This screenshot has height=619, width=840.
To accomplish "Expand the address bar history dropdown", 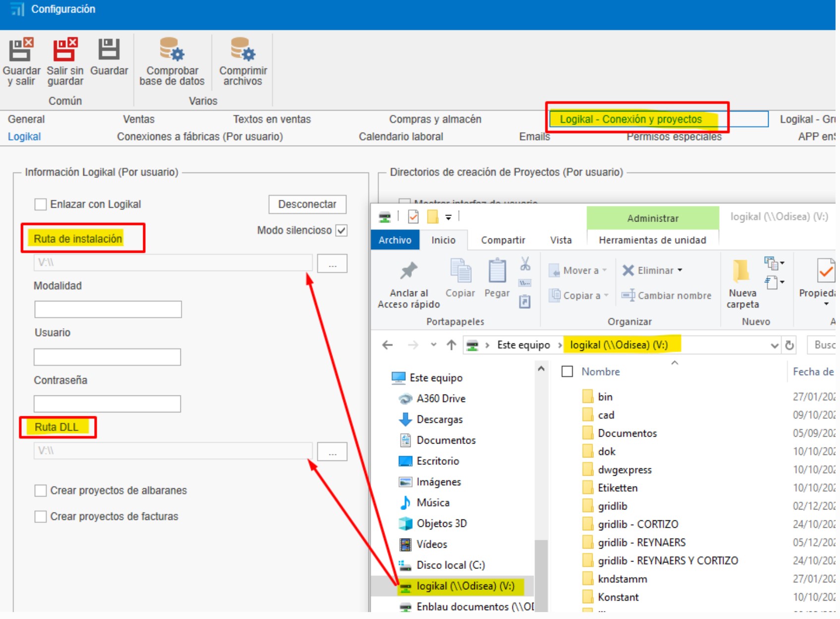I will [775, 346].
